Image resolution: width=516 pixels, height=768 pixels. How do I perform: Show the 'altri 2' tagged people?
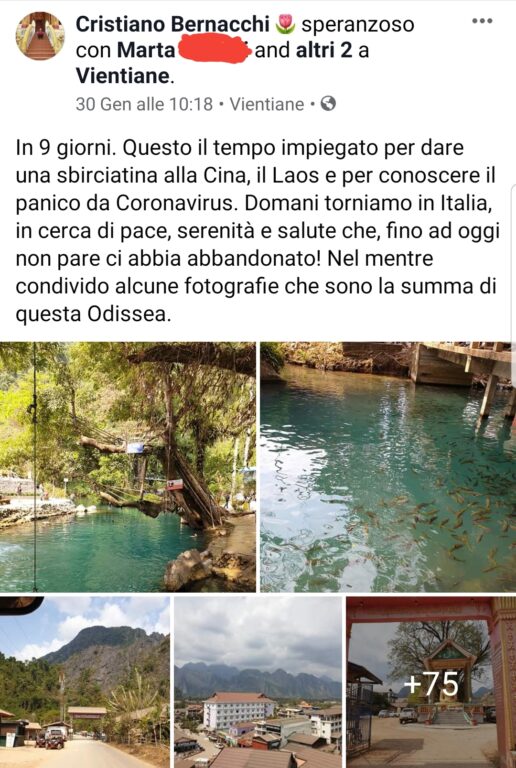[324, 50]
